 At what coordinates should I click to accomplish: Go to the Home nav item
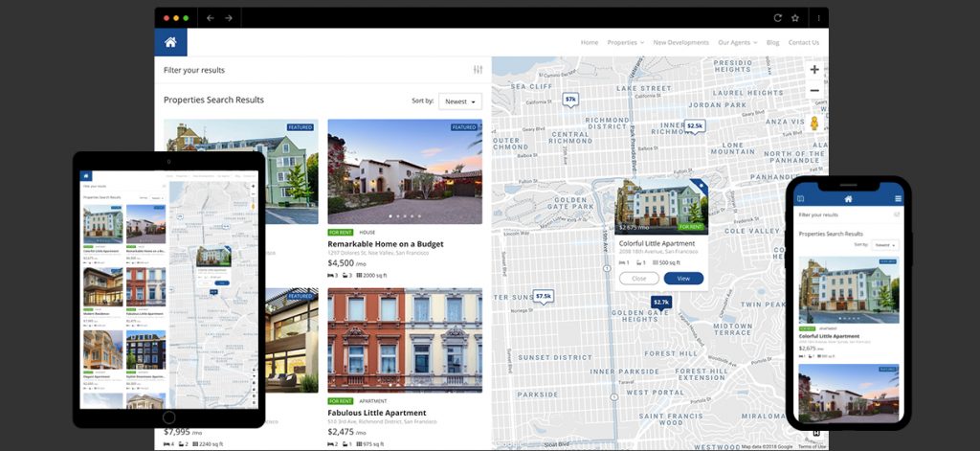pyautogui.click(x=590, y=42)
